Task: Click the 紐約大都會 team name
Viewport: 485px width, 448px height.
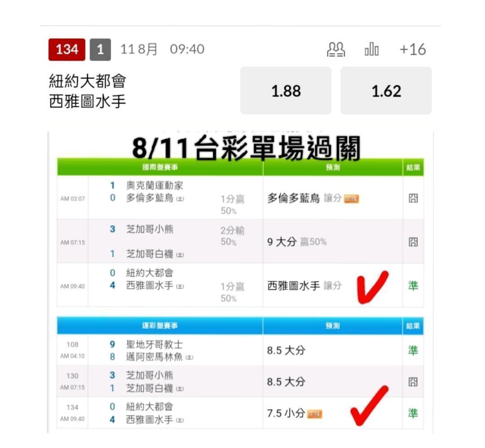Action: click(x=88, y=81)
